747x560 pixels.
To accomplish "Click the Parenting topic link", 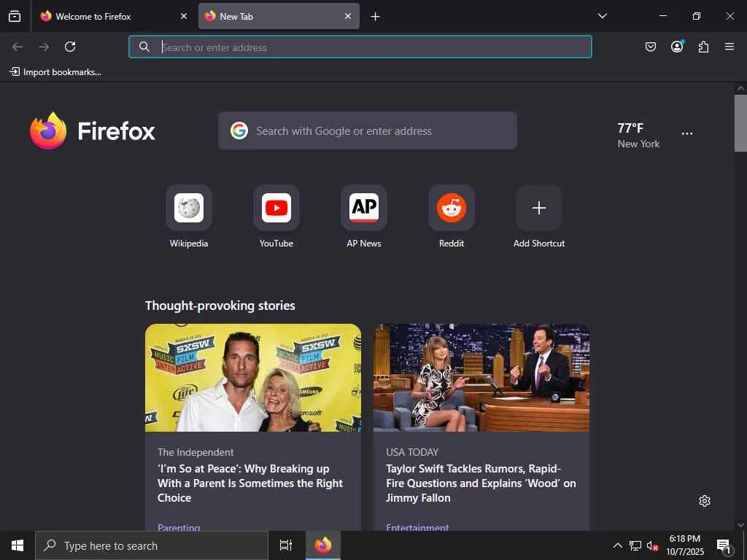I will coord(179,526).
